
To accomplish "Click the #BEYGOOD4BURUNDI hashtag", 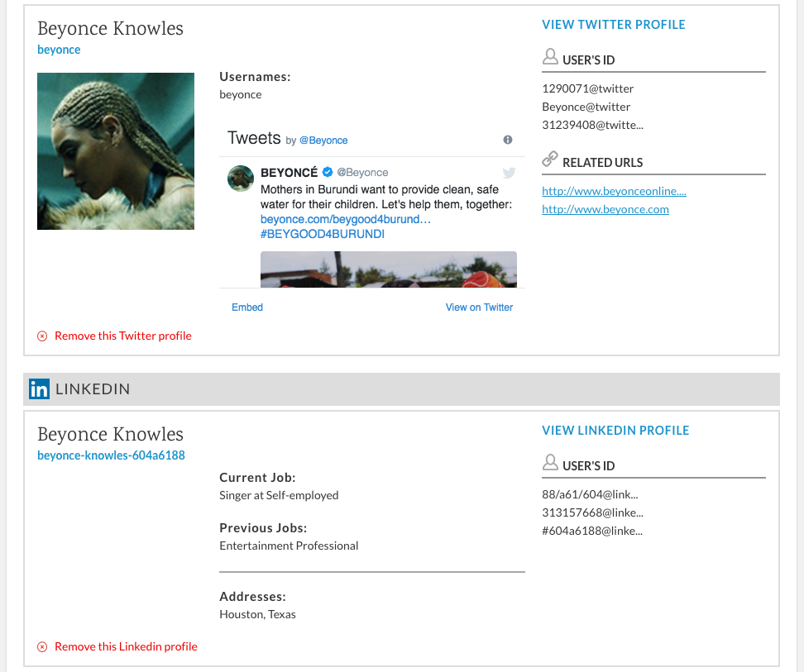I will pos(323,234).
